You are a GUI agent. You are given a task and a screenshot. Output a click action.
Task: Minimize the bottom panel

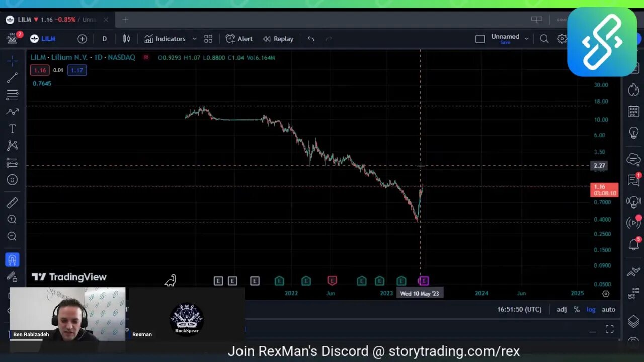593,331
